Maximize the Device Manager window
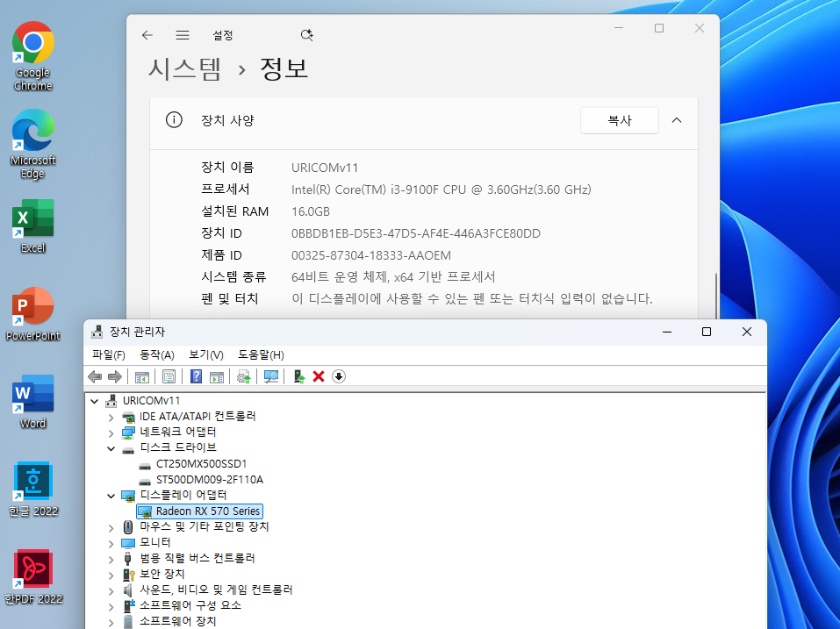The image size is (840, 629). (x=707, y=332)
